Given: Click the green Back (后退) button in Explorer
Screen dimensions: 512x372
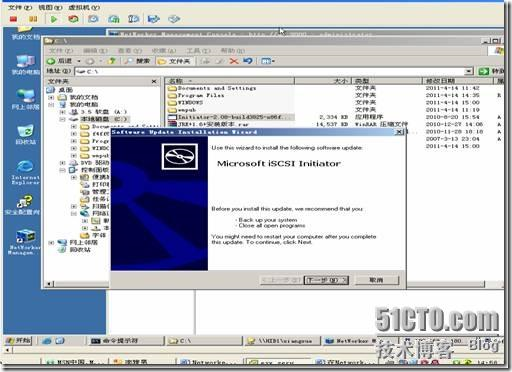Looking at the screenshot, I should click(x=60, y=61).
